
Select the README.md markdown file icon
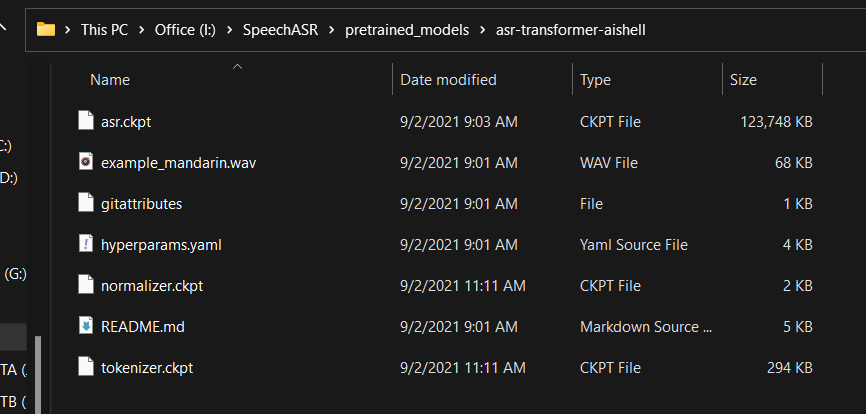[86, 326]
